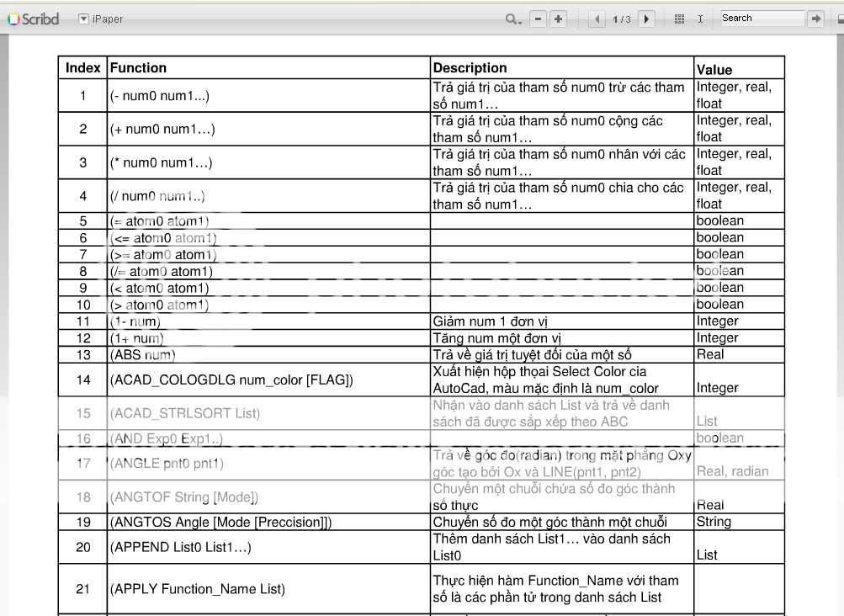Click the Index column header
The width and height of the screenshot is (844, 616).
point(83,68)
